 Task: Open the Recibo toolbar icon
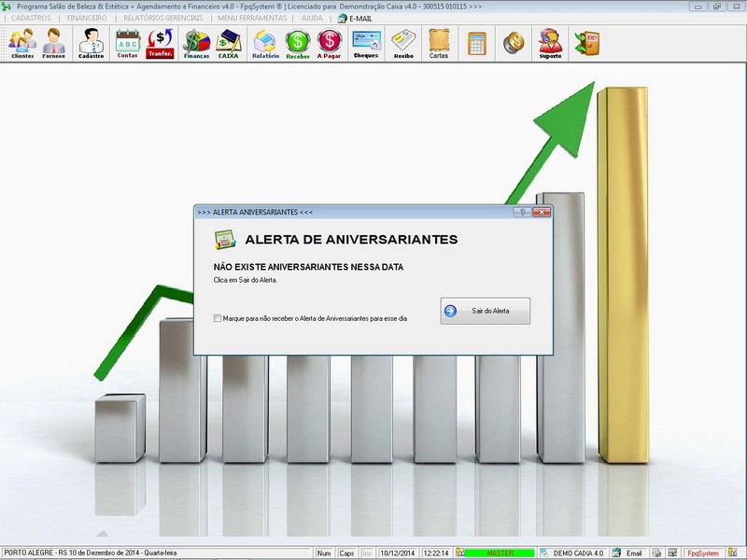tap(403, 43)
